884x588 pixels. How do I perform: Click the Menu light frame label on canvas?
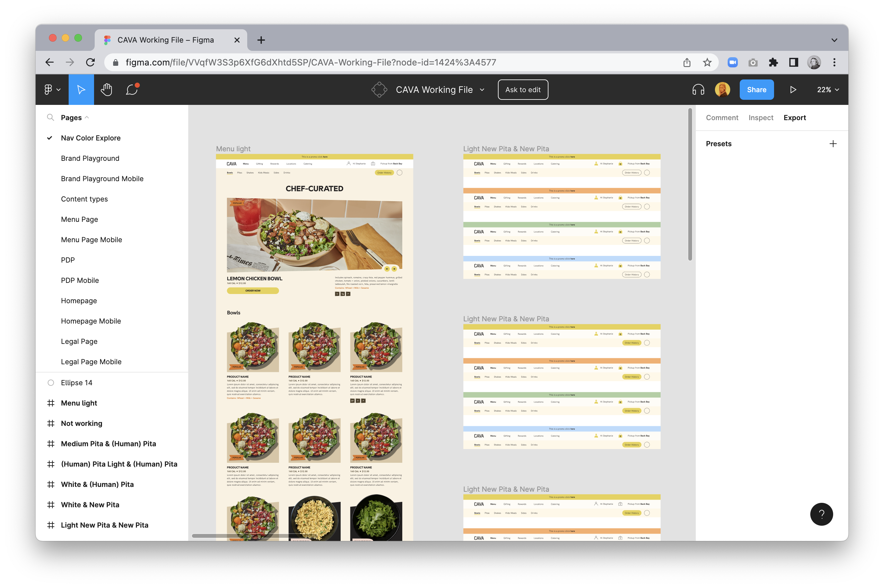pyautogui.click(x=233, y=148)
